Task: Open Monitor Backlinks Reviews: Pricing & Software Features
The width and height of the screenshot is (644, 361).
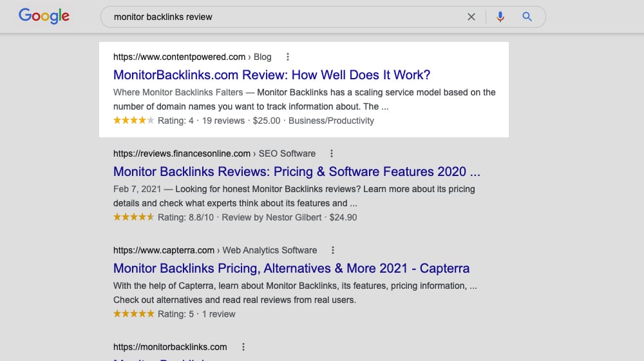Action: (x=296, y=171)
